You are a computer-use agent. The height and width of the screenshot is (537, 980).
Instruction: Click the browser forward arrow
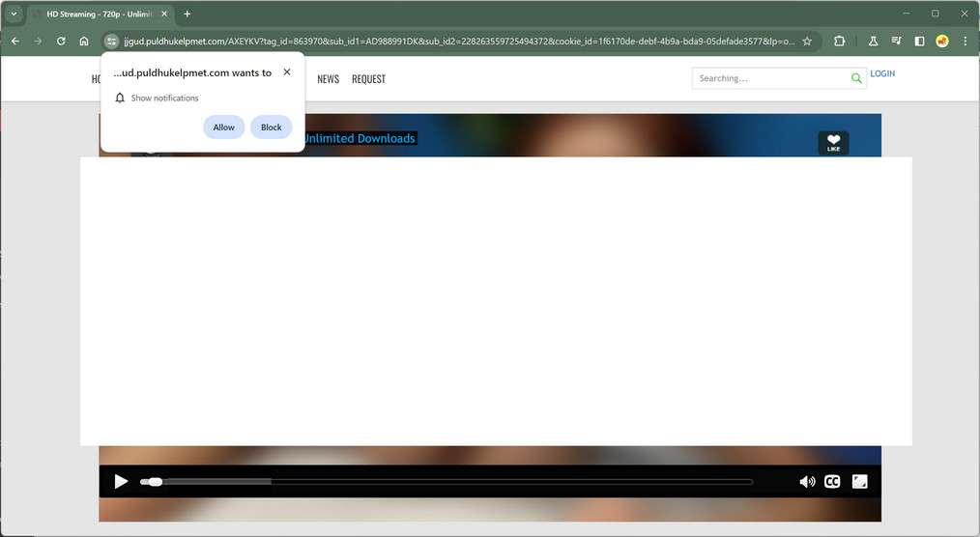click(38, 42)
